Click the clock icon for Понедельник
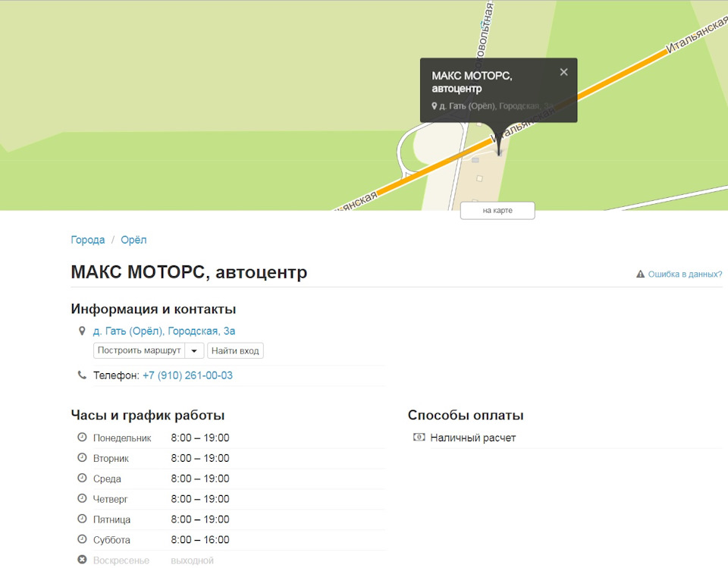 point(82,437)
